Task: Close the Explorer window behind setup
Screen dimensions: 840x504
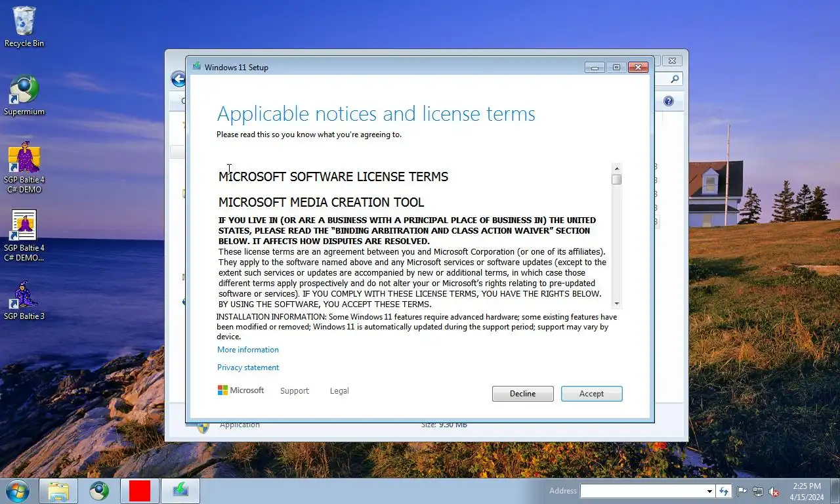Action: (671, 60)
